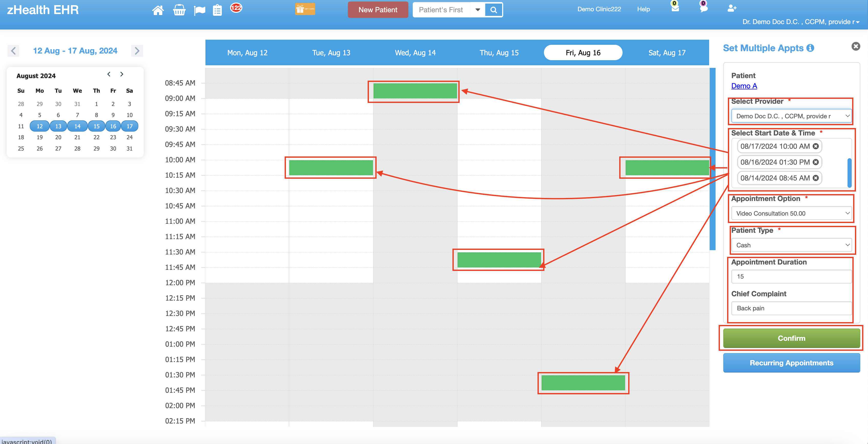Switch to Thu, Aug 15 tab
The width and height of the screenshot is (868, 444).
coord(499,52)
